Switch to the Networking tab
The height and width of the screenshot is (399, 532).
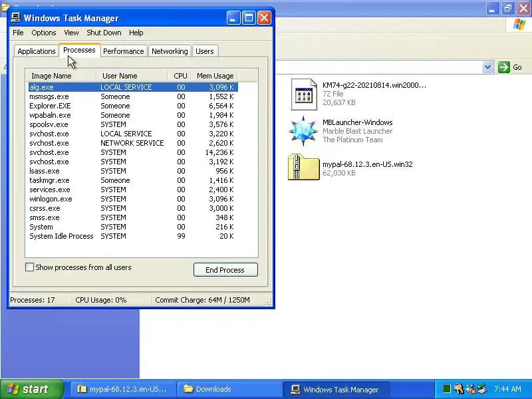point(170,51)
